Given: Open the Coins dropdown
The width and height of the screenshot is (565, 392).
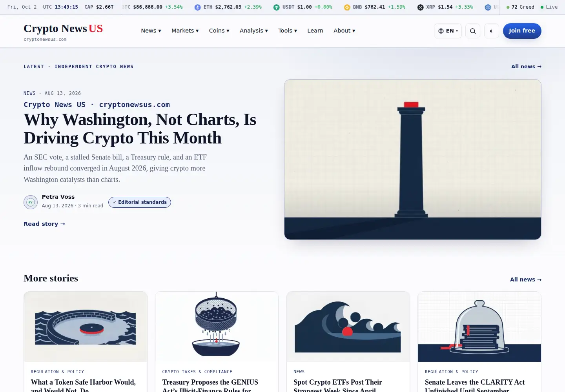Looking at the screenshot, I should [x=219, y=31].
